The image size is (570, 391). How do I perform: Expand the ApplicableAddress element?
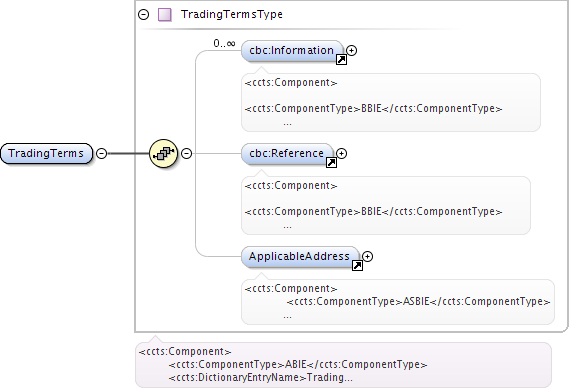pos(368,257)
